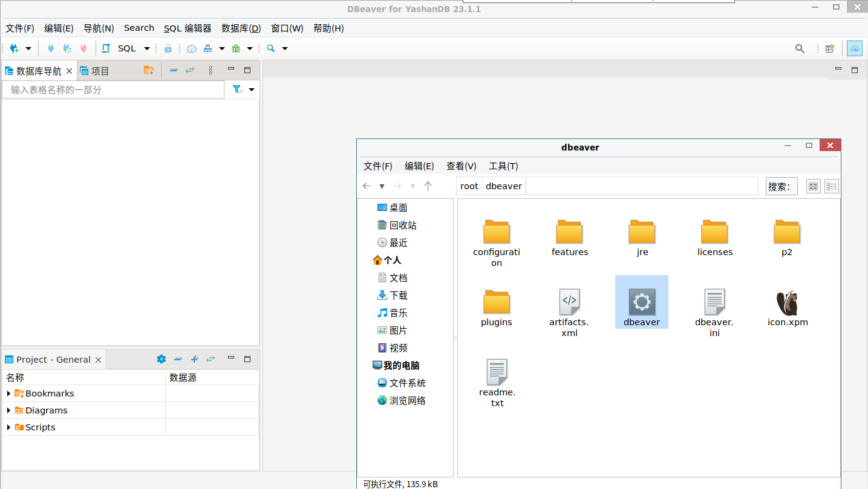The height and width of the screenshot is (489, 868).
Task: Click the new folder icon in navigator
Action: point(149,70)
